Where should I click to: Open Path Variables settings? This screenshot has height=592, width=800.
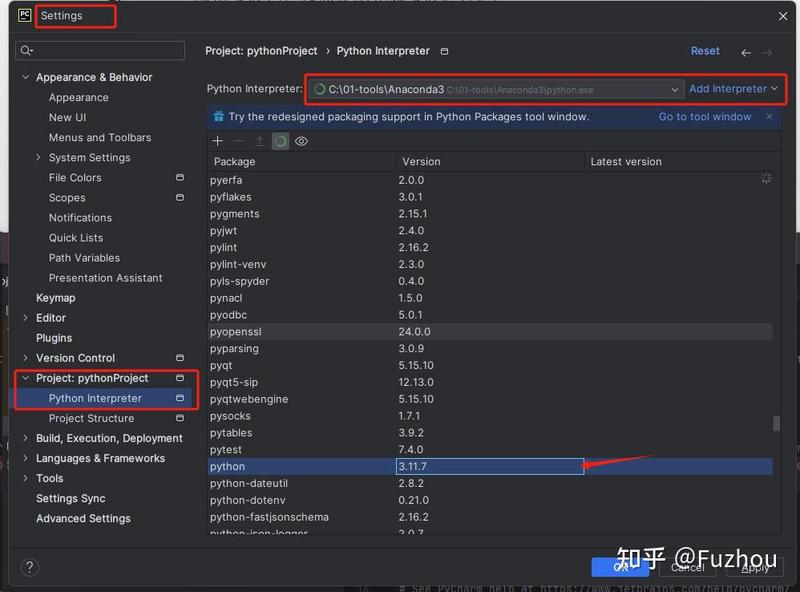click(84, 258)
